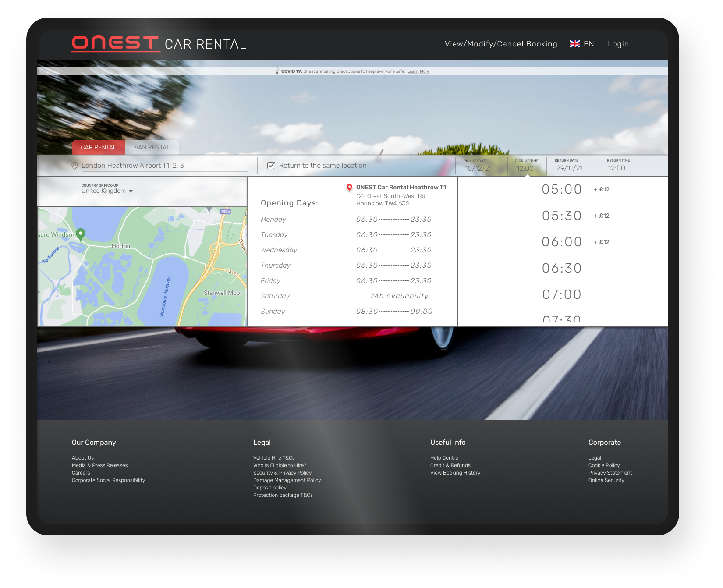The height and width of the screenshot is (588, 723).
Task: Click Login in the header
Action: (x=618, y=44)
